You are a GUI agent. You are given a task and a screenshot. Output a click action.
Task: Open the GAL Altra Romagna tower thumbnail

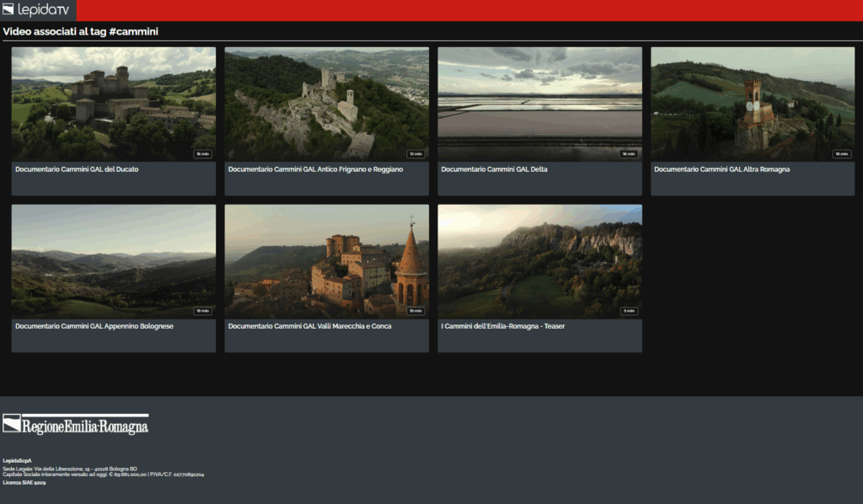(753, 103)
